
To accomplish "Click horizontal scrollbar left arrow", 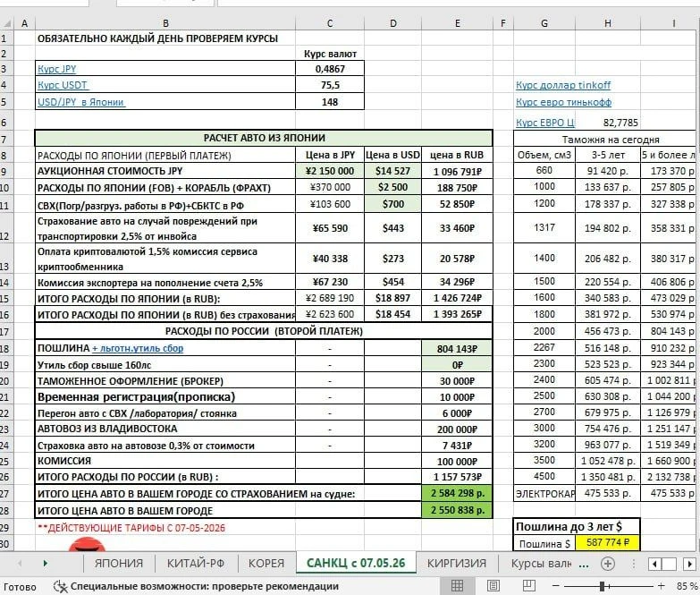I will [x=654, y=564].
